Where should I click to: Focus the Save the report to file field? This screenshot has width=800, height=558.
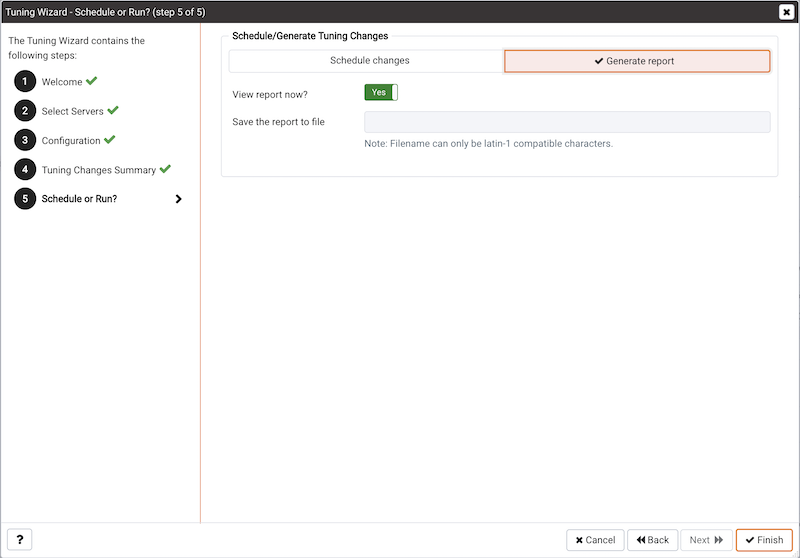pyautogui.click(x=567, y=122)
